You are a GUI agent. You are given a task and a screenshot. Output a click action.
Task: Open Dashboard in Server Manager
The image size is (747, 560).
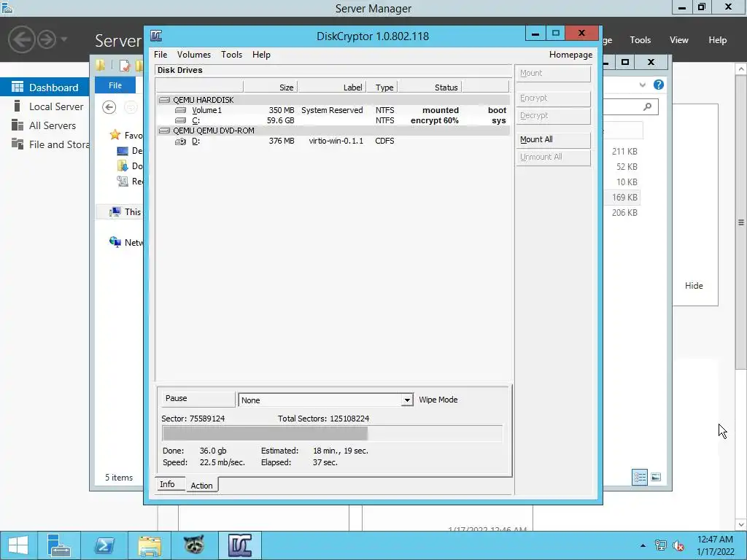click(x=44, y=87)
